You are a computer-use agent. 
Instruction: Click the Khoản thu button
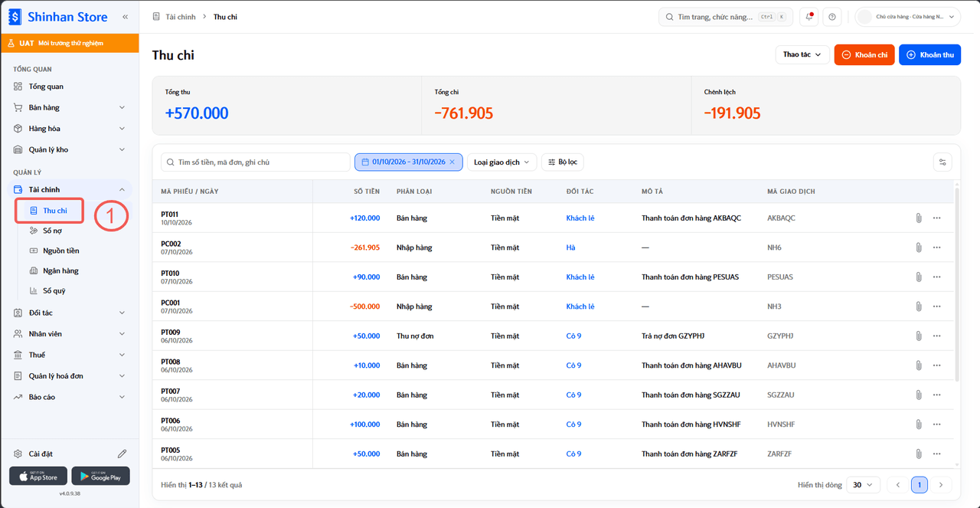tap(929, 54)
